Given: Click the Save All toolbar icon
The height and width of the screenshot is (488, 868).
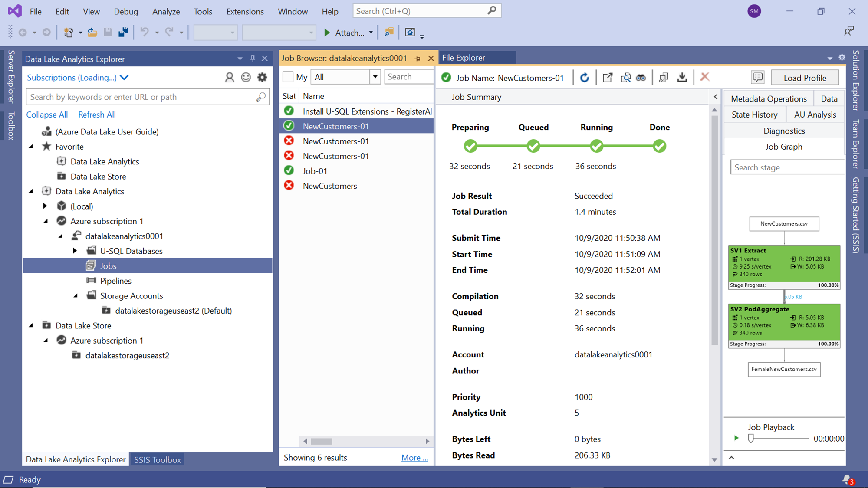Looking at the screenshot, I should (x=124, y=32).
